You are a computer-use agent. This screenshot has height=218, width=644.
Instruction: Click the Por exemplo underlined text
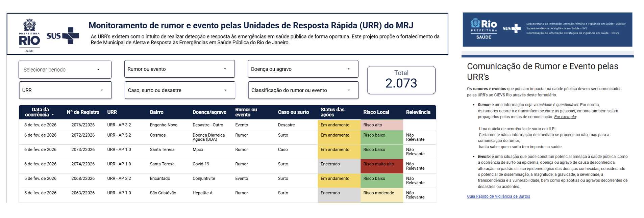(565, 117)
